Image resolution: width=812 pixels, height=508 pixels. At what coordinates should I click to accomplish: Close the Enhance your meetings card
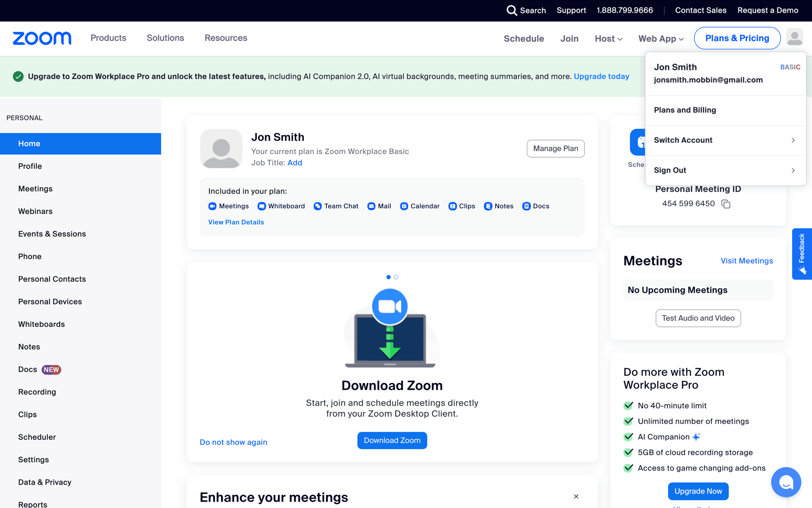pyautogui.click(x=576, y=497)
